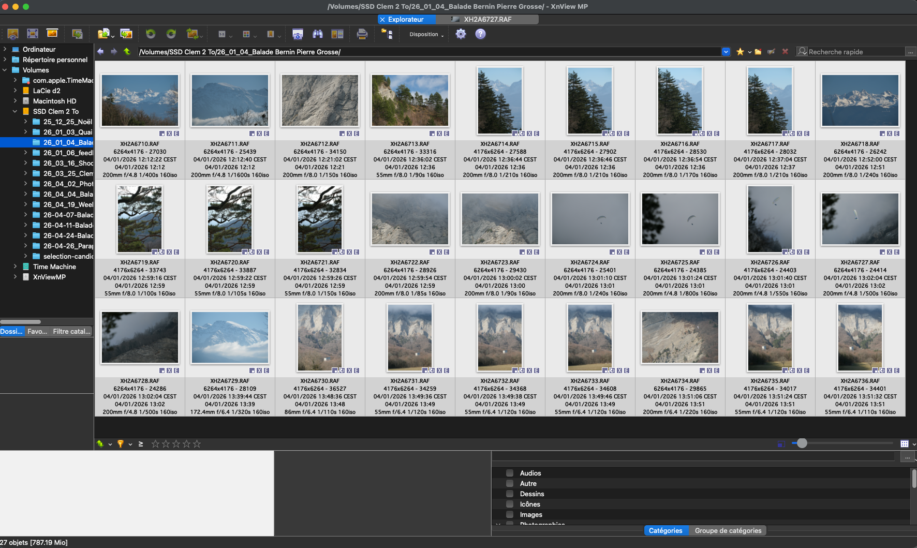The width and height of the screenshot is (917, 548).
Task: Click the first star in rating bar
Action: [155, 444]
